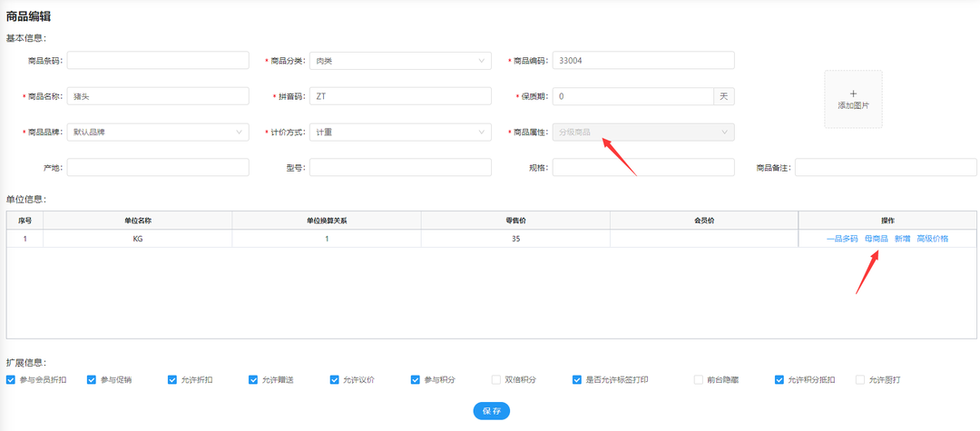The width and height of the screenshot is (980, 431).
Task: Disable the 允许积分抵扣 checkbox
Action: [779, 380]
